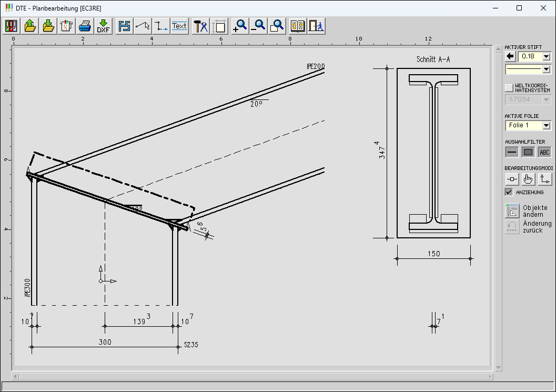Click the exit door icon
This screenshot has width=556, height=392.
(x=316, y=26)
